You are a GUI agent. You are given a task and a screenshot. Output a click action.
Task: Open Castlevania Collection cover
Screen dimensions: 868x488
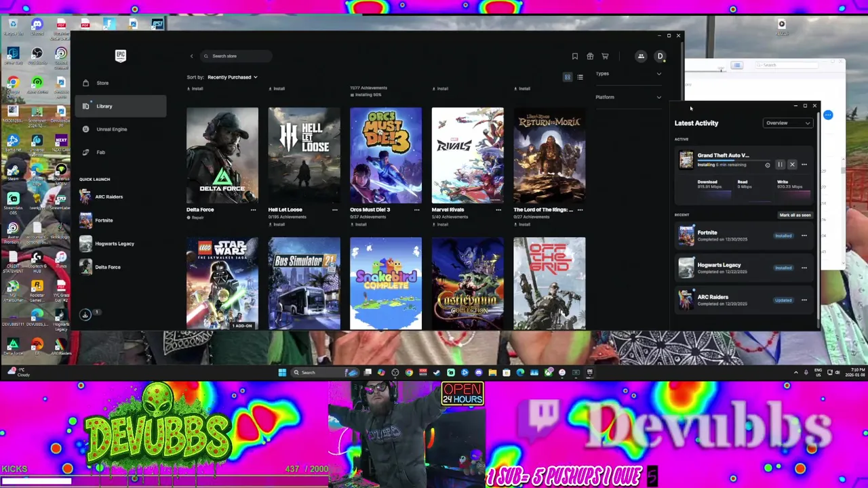click(x=468, y=283)
